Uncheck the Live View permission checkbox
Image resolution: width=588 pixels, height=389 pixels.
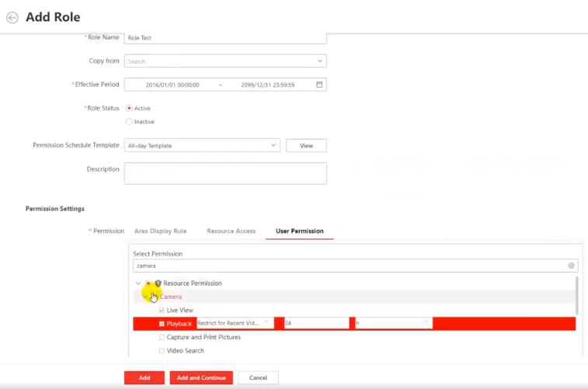coord(162,310)
